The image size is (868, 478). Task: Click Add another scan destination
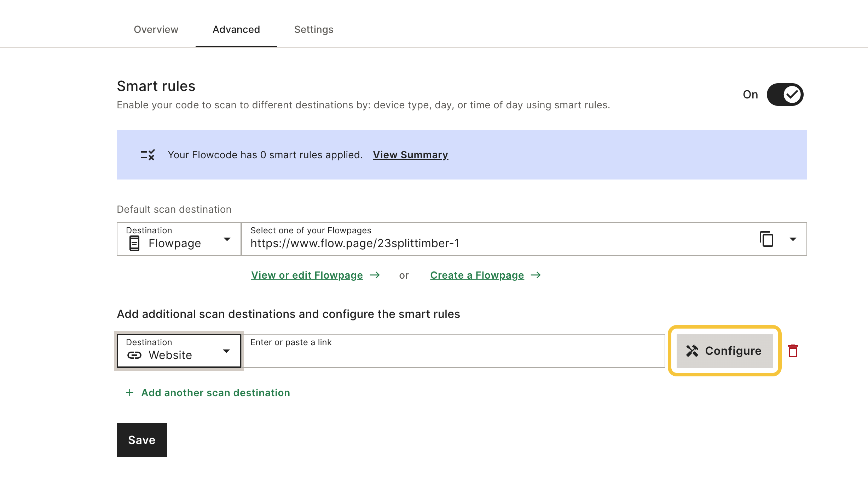tap(215, 393)
